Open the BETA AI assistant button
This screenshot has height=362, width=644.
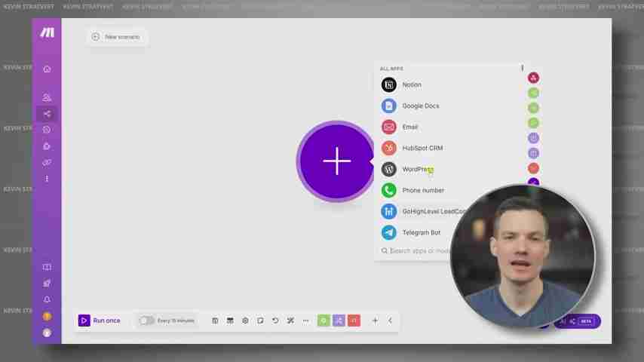click(579, 321)
